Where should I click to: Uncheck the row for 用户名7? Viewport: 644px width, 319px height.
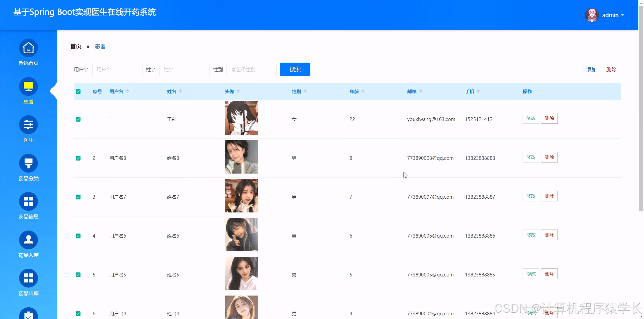78,197
